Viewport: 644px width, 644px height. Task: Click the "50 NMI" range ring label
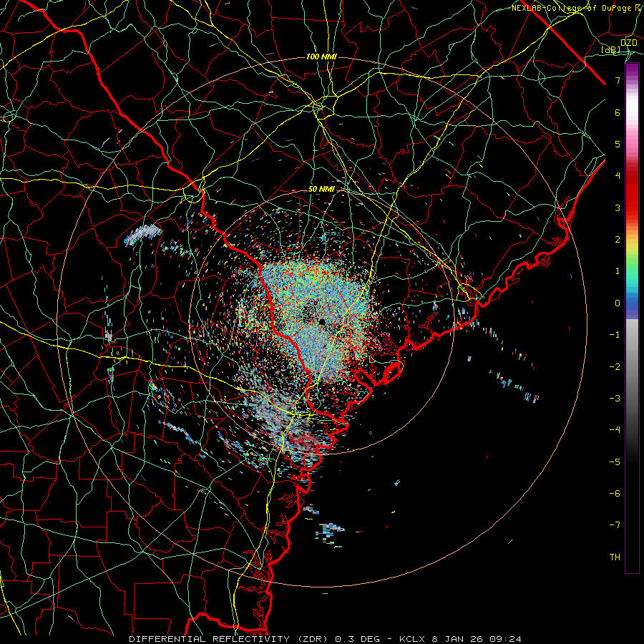[321, 189]
